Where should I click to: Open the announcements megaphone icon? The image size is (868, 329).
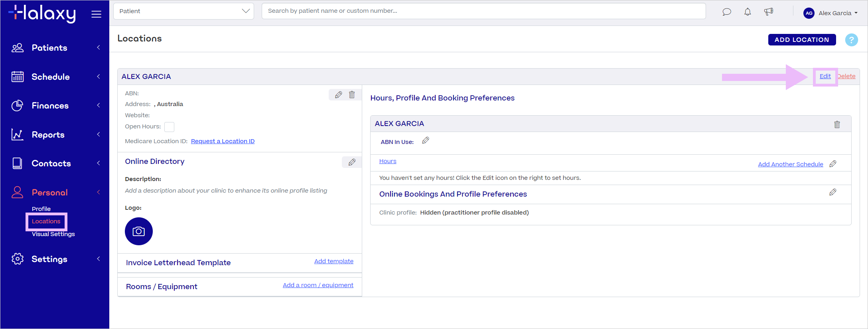click(769, 12)
